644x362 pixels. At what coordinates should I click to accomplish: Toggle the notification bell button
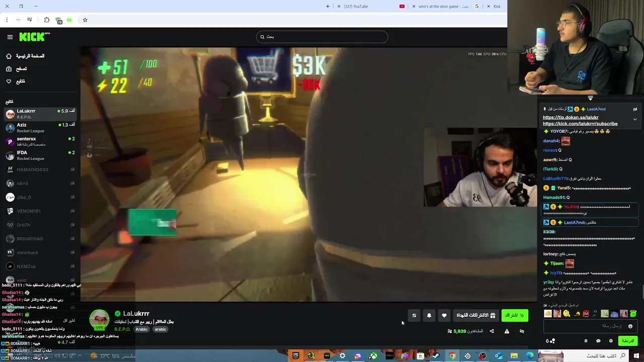429,315
